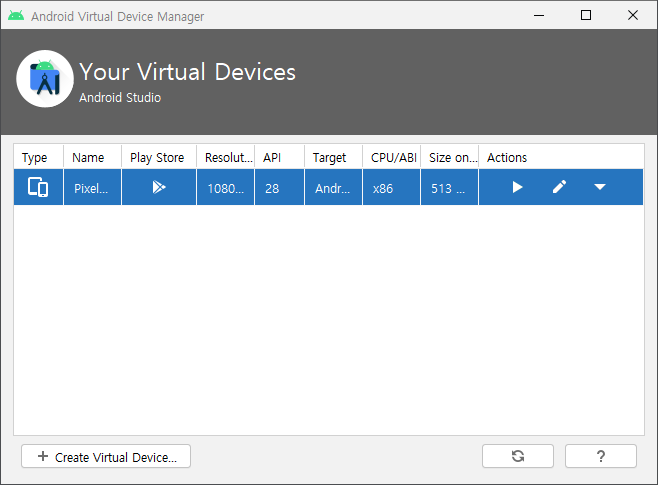This screenshot has width=658, height=485.
Task: Edit the Pixel AVD with pencil icon
Action: tap(559, 187)
